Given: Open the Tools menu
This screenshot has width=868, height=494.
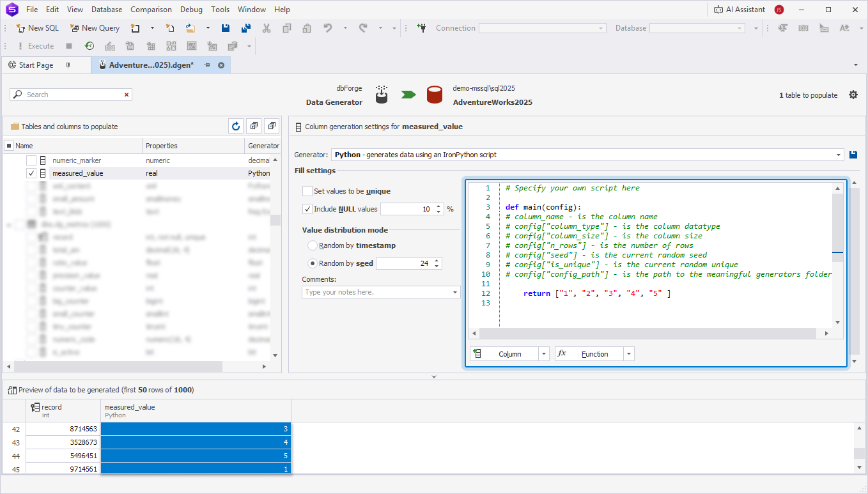Looking at the screenshot, I should click(220, 10).
